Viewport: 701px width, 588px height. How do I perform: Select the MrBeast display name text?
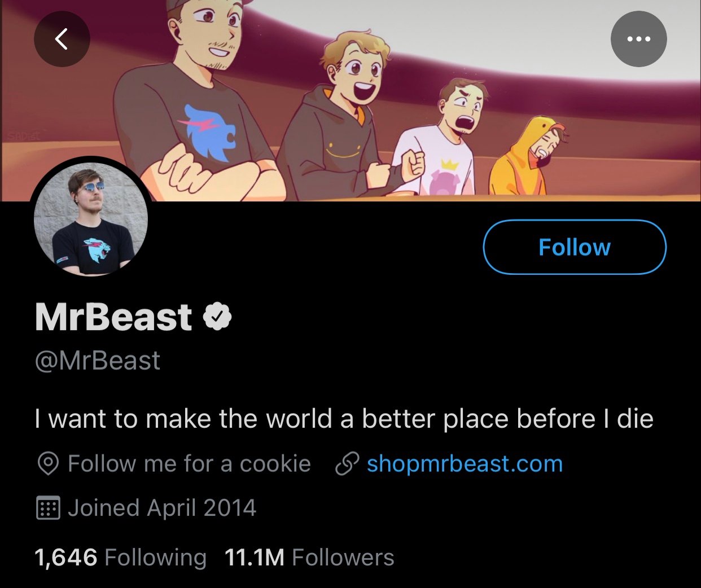pyautogui.click(x=111, y=317)
